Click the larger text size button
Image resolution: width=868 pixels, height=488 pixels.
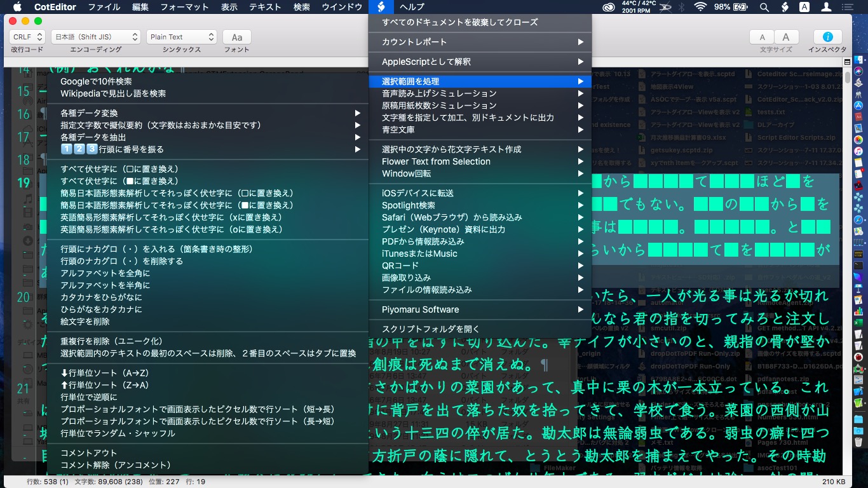pyautogui.click(x=786, y=37)
